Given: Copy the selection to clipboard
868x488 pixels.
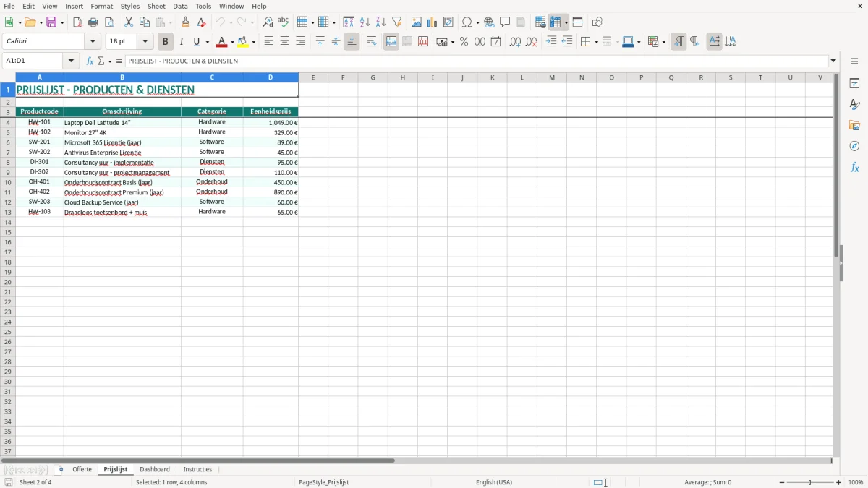Looking at the screenshot, I should point(145,22).
